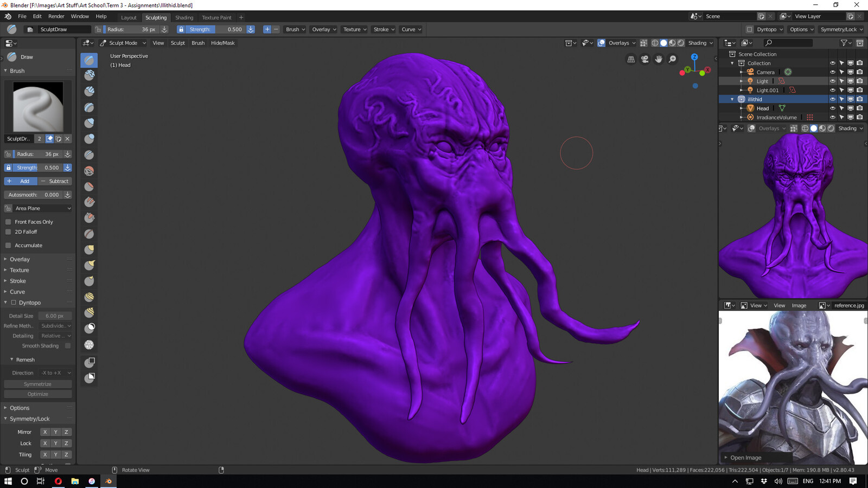Select the Scrape brush tool

[89, 218]
